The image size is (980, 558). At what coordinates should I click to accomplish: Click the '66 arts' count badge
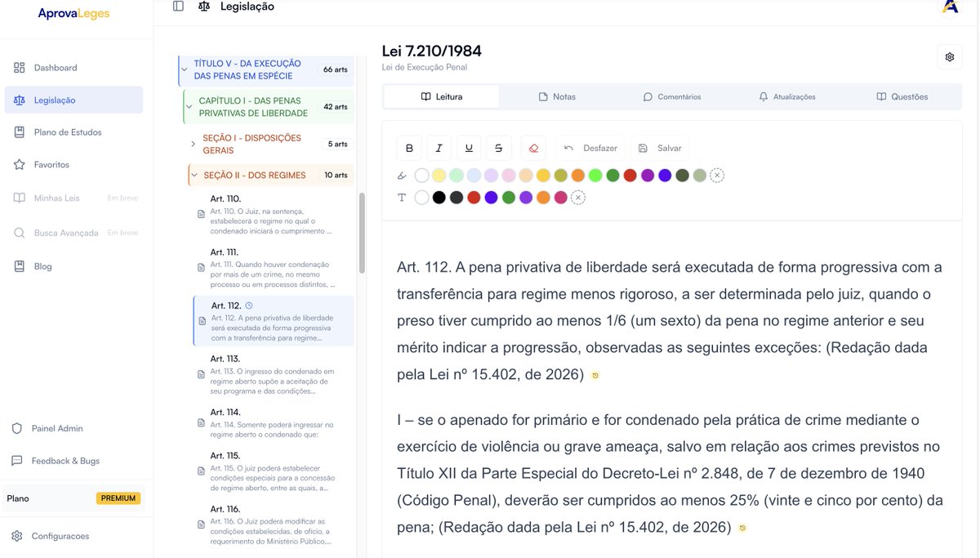coord(335,69)
